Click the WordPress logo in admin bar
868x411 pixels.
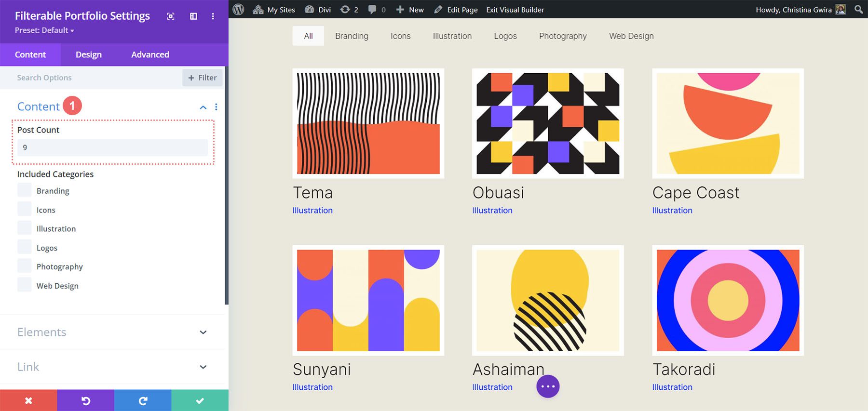pyautogui.click(x=238, y=10)
